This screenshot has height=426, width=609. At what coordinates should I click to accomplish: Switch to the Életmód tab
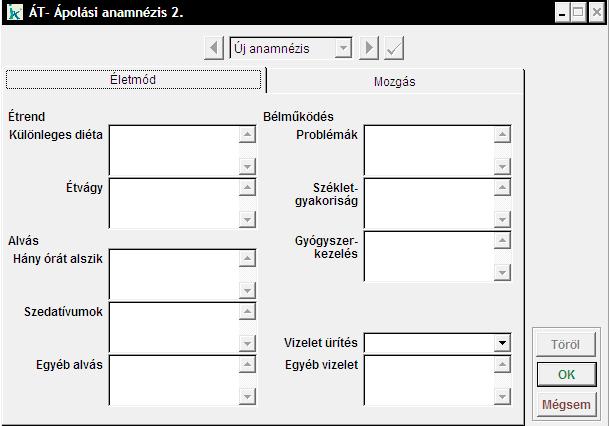click(x=133, y=80)
